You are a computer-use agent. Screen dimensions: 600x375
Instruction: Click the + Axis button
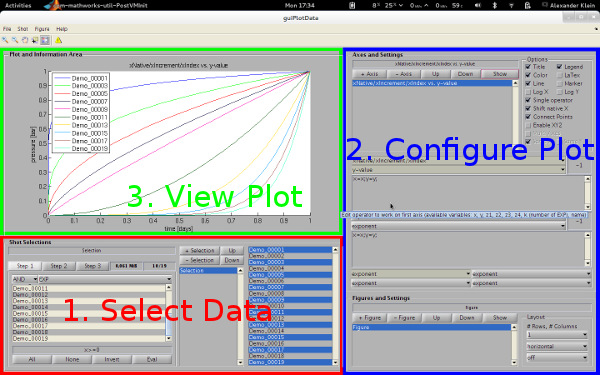pyautogui.click(x=370, y=74)
